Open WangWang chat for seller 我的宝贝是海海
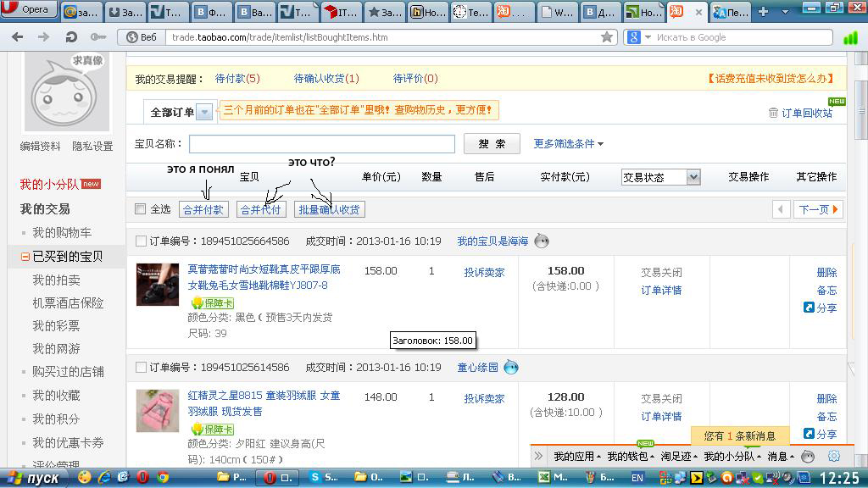This screenshot has width=868, height=488. coord(542,241)
